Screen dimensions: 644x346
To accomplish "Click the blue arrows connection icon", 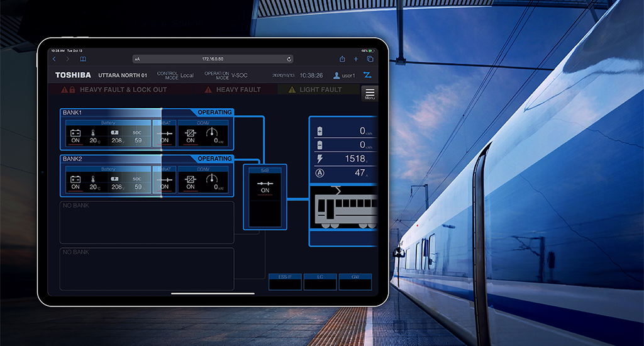I will 367,75.
